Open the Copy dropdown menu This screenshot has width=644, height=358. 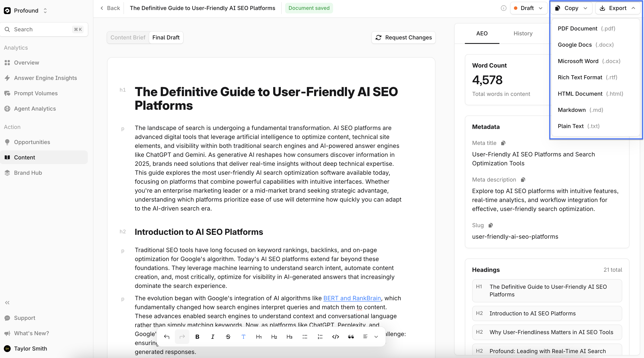click(571, 8)
